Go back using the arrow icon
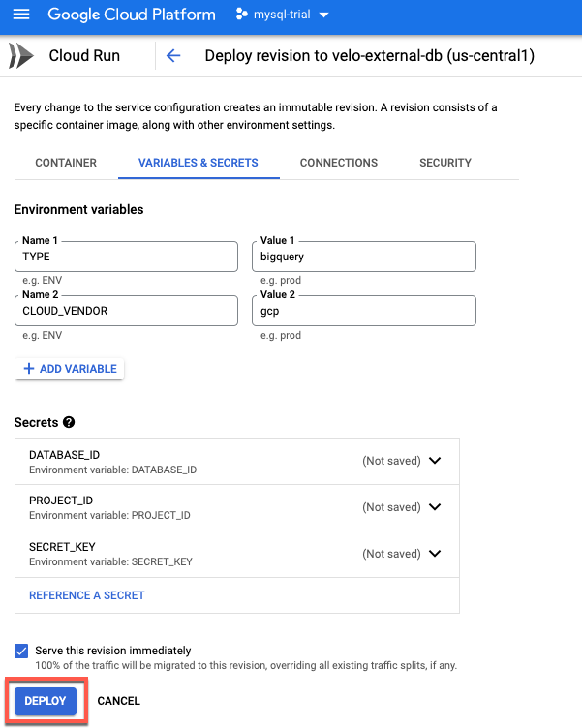Viewport: 582px width, 728px height. 173,56
